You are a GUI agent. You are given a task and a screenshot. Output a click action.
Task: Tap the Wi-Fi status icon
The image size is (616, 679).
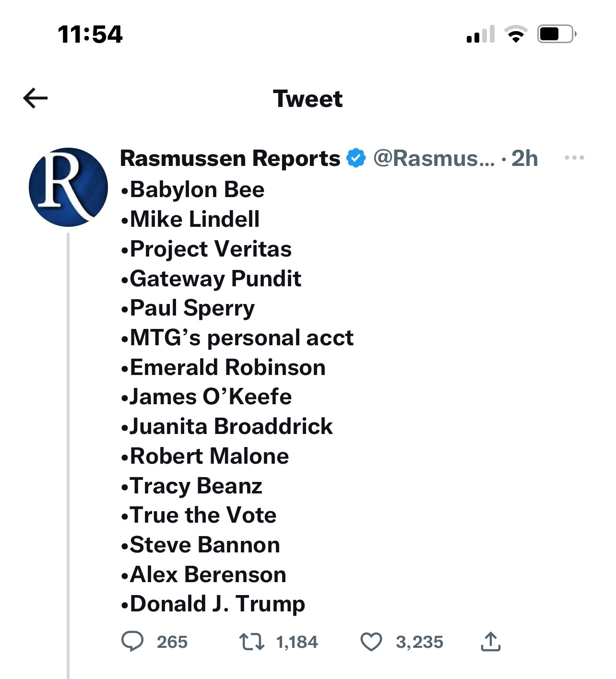tap(516, 34)
